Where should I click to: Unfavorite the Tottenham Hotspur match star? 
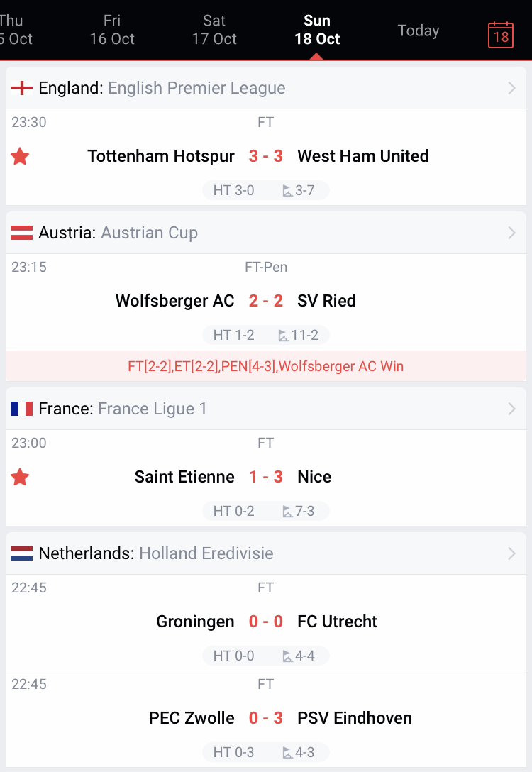(x=21, y=156)
